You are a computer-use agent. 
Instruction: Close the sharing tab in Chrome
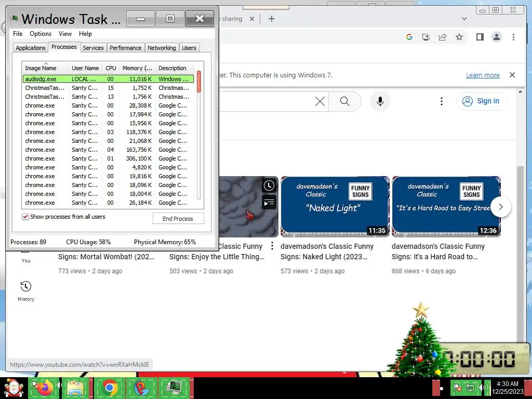(252, 19)
